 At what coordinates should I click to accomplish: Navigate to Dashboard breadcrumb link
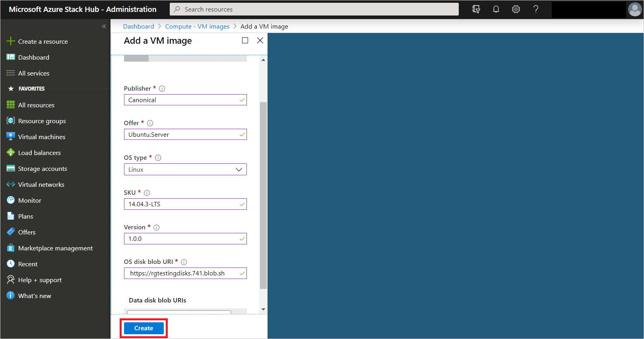[x=138, y=26]
